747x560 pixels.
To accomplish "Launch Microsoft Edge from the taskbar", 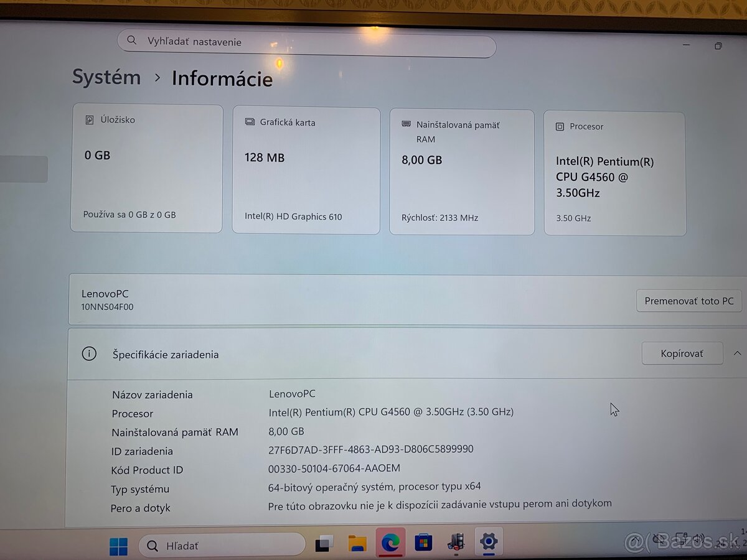I will pyautogui.click(x=390, y=543).
